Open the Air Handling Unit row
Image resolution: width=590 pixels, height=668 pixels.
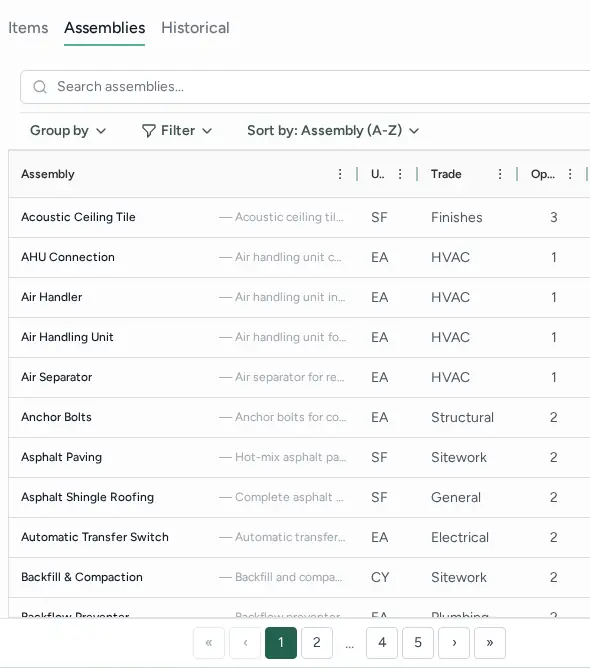tap(299, 337)
